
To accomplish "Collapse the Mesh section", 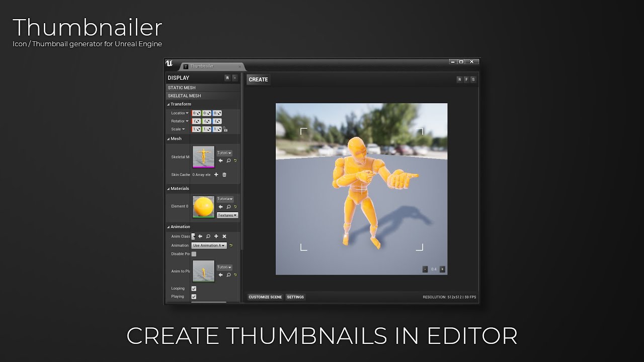I will click(169, 139).
